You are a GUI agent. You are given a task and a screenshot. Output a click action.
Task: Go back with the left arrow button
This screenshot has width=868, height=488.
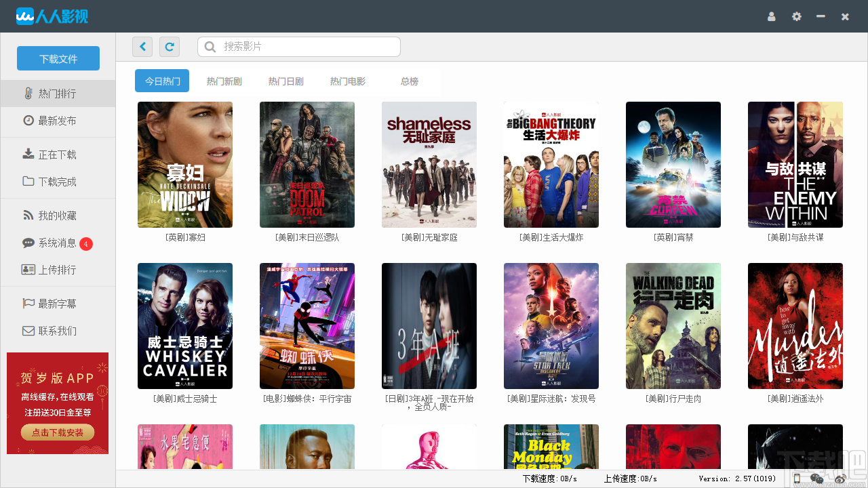pyautogui.click(x=142, y=47)
